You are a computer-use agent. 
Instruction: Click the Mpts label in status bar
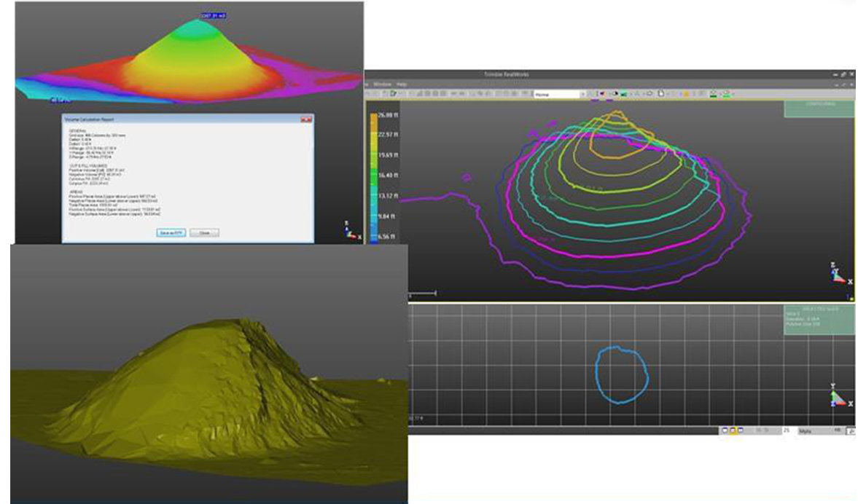point(805,430)
